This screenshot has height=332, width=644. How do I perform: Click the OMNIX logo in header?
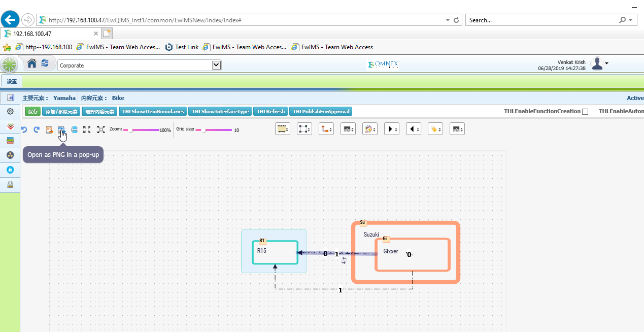(x=384, y=64)
